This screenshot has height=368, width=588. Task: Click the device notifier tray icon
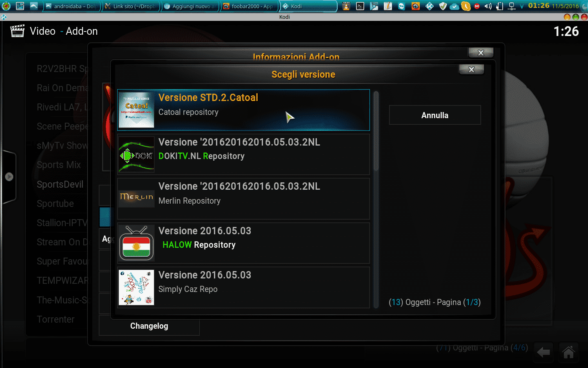pos(499,6)
